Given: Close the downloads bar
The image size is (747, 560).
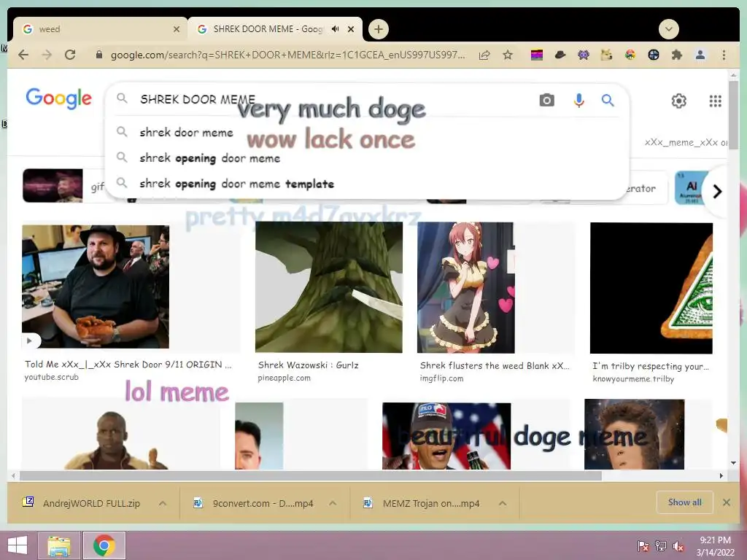Looking at the screenshot, I should 726,502.
